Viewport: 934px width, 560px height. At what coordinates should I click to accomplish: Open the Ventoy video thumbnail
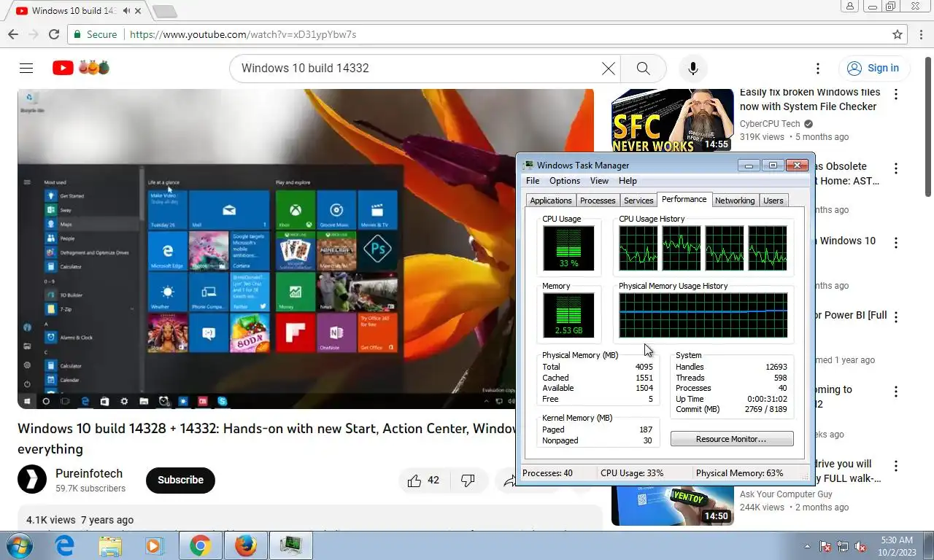673,505
